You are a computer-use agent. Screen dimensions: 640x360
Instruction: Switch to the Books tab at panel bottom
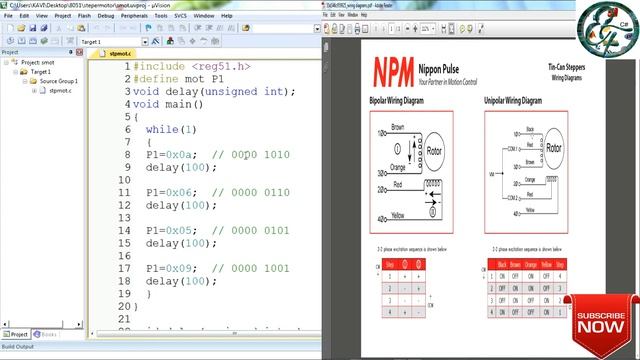click(45, 334)
